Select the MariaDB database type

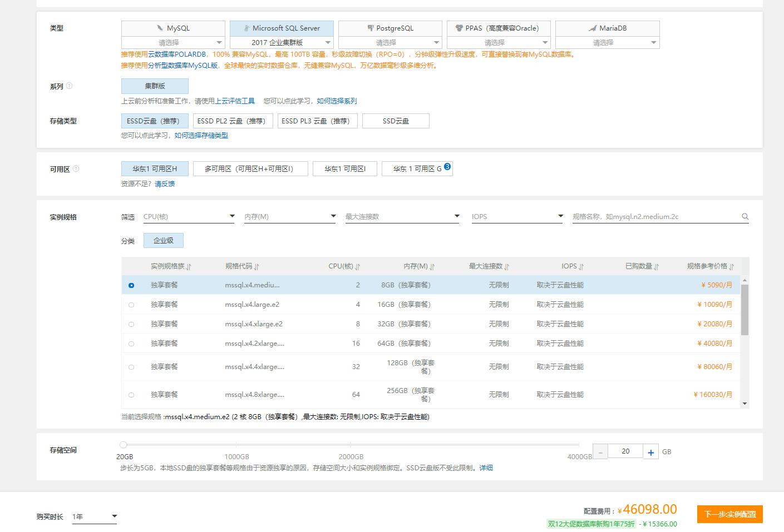tap(607, 28)
